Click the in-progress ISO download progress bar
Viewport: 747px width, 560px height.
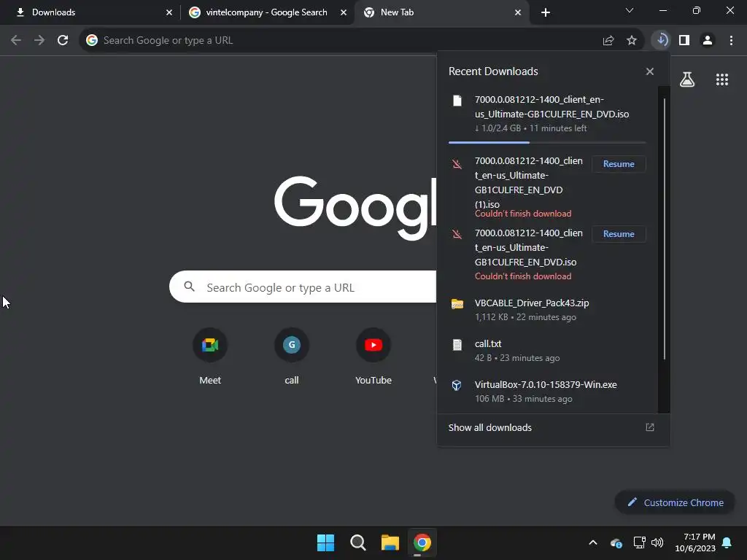[547, 142]
